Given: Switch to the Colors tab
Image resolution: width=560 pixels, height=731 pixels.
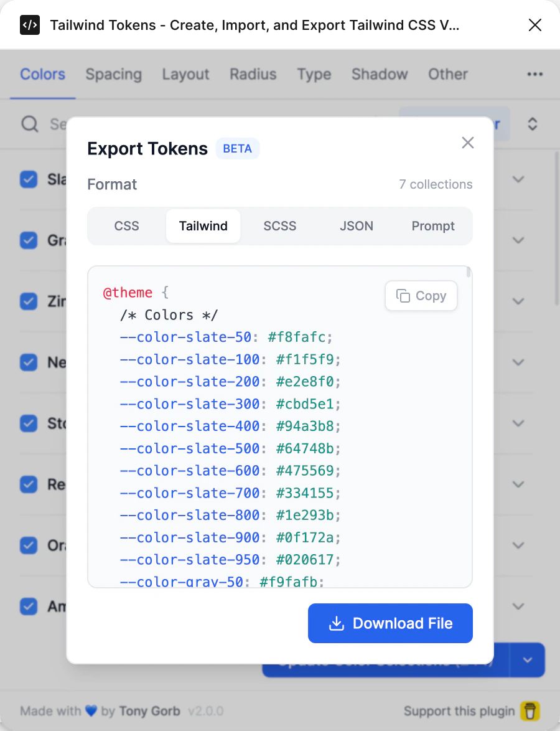Looking at the screenshot, I should pyautogui.click(x=42, y=75).
